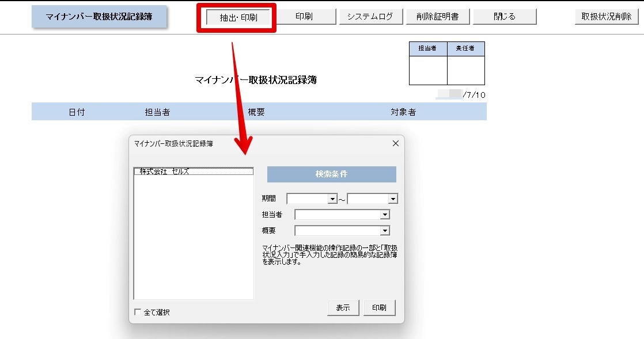Click the dialog's 印刷 button
Image resolution: width=644 pixels, height=339 pixels.
379,308
